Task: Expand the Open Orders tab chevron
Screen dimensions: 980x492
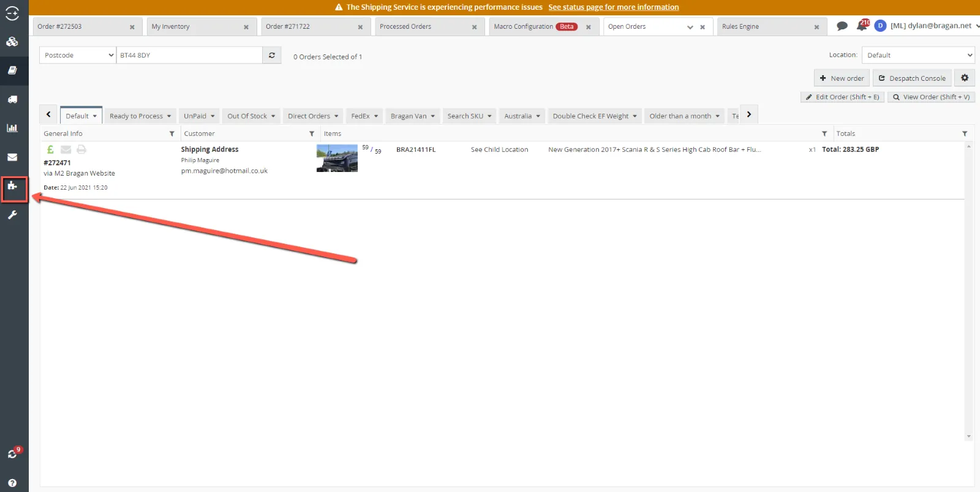Action: coord(690,27)
